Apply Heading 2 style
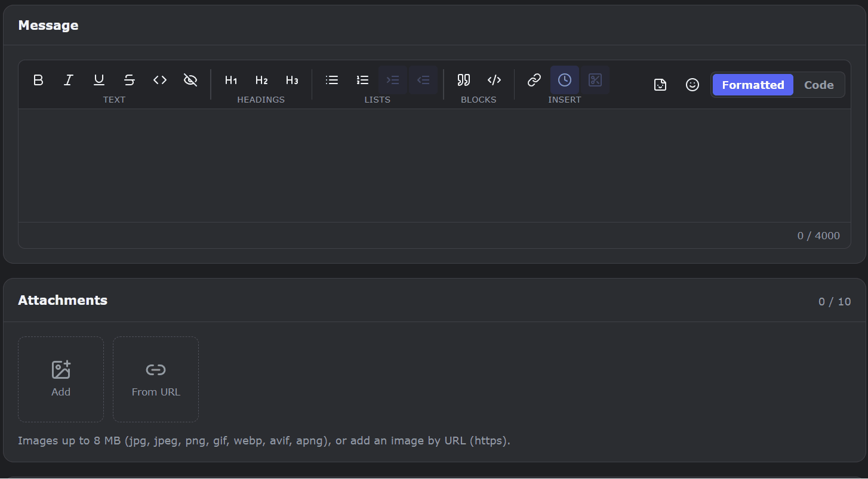The width and height of the screenshot is (868, 479). pos(261,80)
